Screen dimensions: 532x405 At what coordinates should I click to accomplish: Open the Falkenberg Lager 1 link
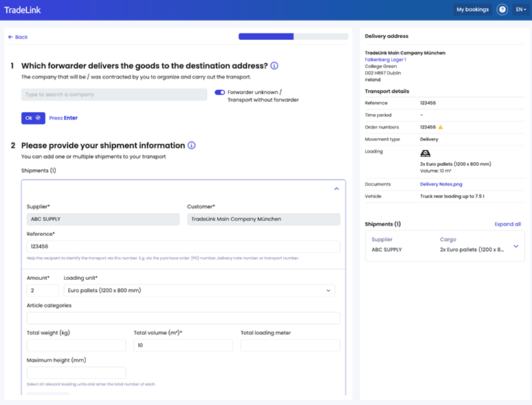point(385,60)
